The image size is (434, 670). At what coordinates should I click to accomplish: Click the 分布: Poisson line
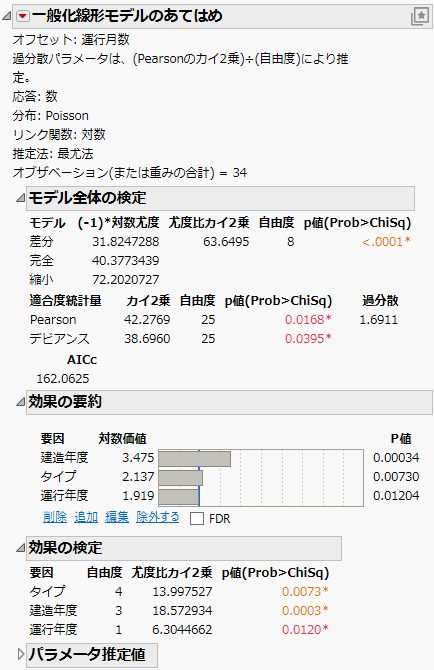coord(50,116)
